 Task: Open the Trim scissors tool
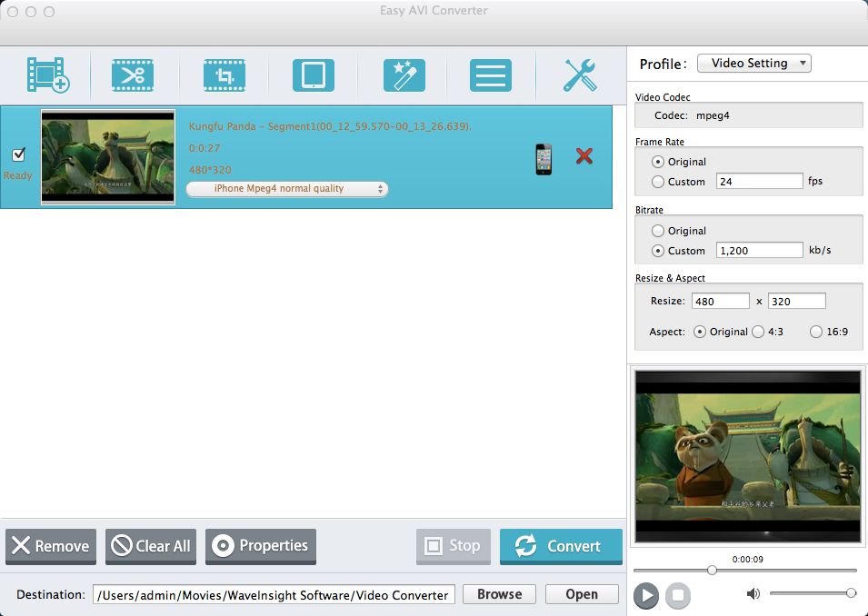coord(133,75)
